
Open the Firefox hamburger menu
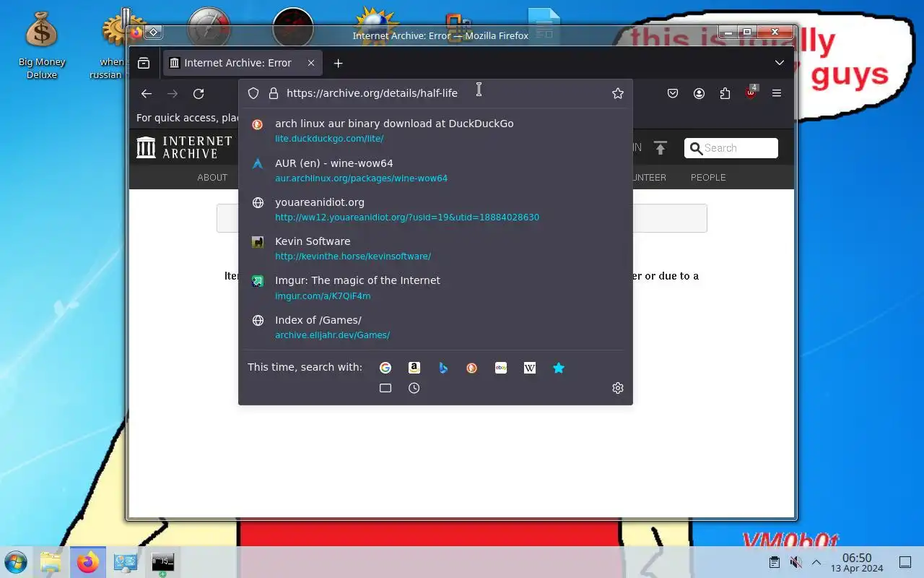(x=777, y=93)
